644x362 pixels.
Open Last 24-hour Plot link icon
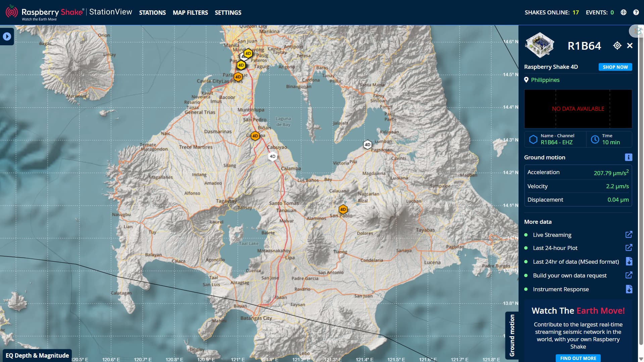pyautogui.click(x=629, y=248)
